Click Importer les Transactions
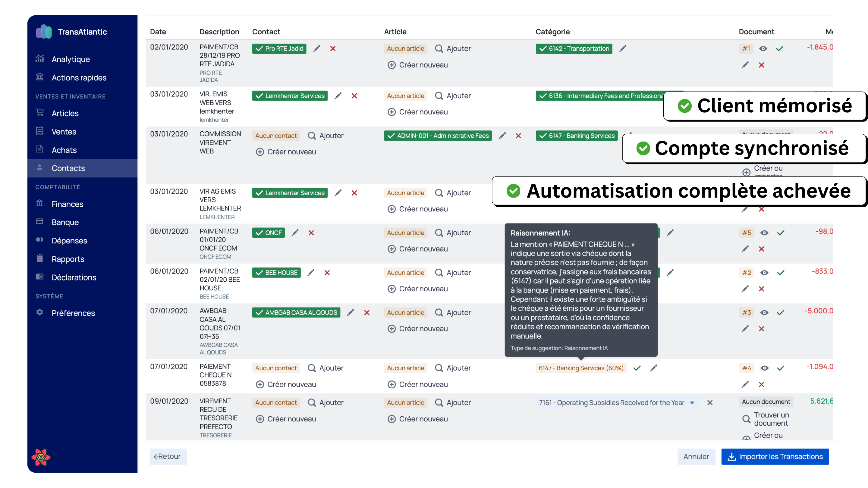This screenshot has width=868, height=488. click(775, 456)
